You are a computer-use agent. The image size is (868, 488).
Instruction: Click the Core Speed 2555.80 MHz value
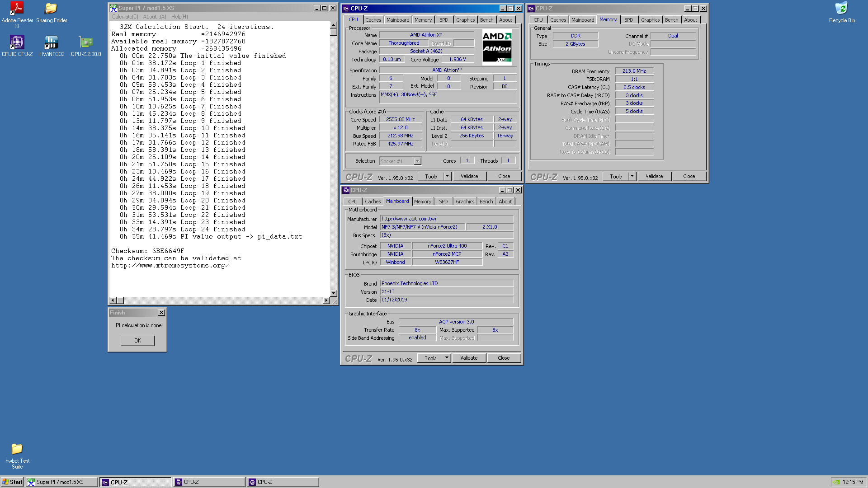click(x=401, y=120)
